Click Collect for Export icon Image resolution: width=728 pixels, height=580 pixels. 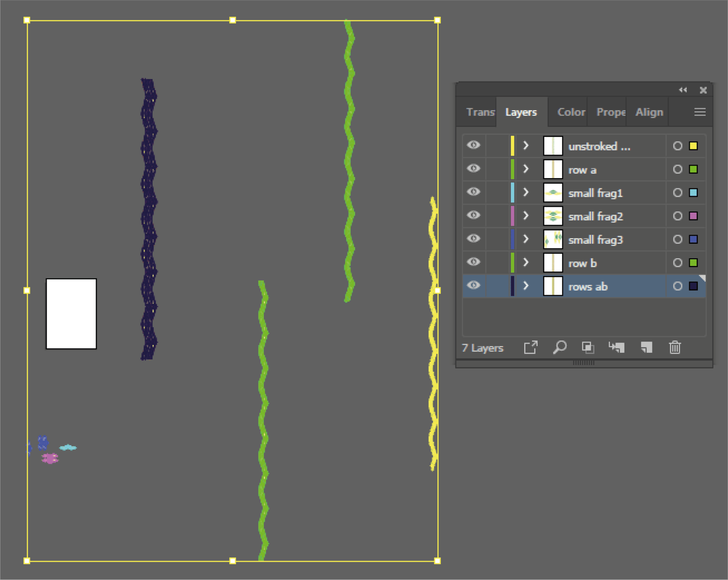[530, 348]
